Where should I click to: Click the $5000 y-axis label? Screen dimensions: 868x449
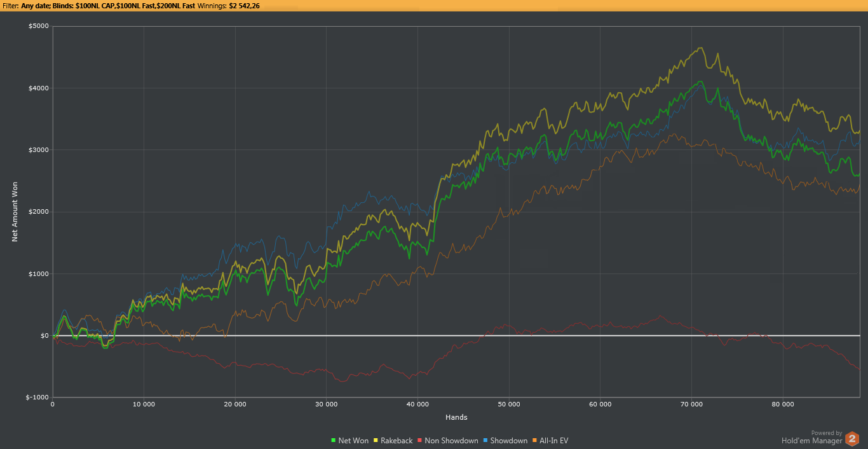tap(37, 26)
